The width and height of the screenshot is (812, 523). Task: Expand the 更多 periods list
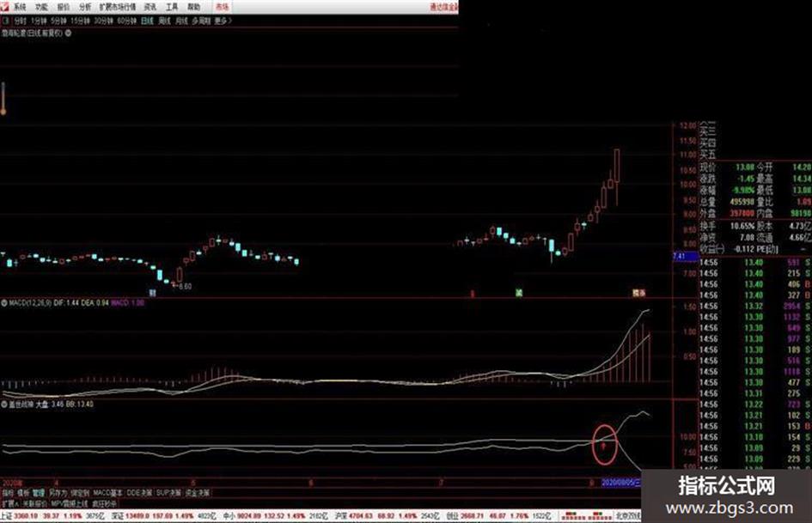coord(223,21)
